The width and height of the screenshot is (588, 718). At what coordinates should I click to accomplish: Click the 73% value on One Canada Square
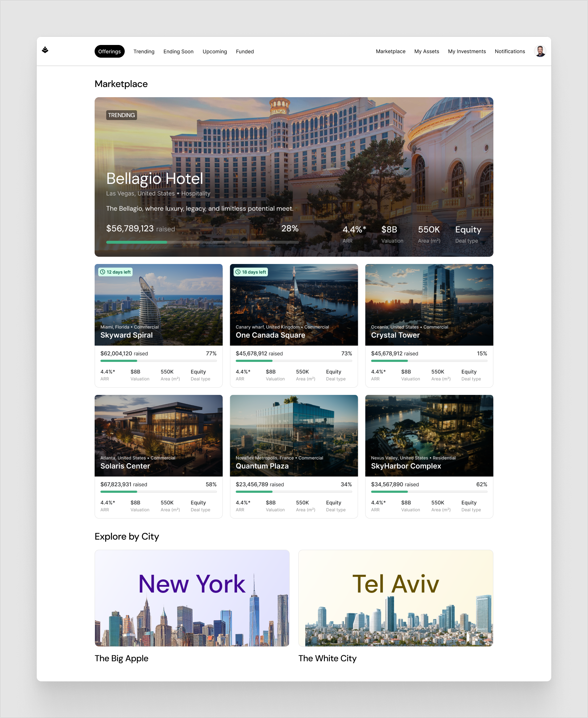(x=347, y=354)
